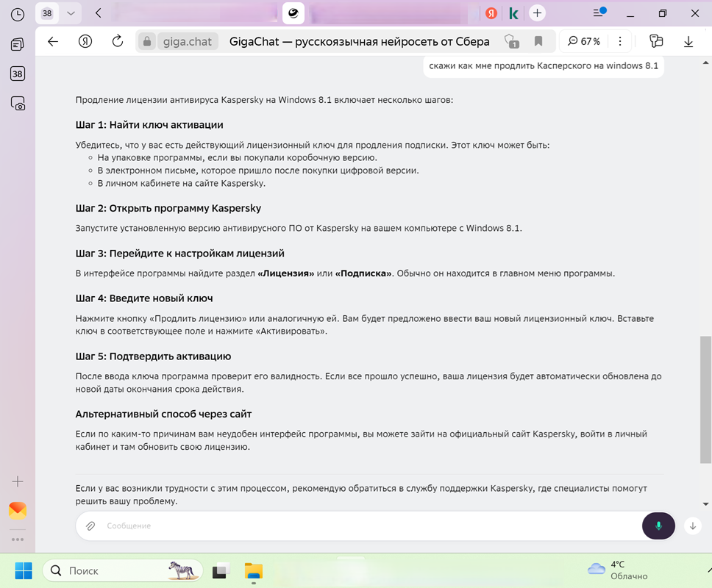Image resolution: width=712 pixels, height=588 pixels.
Task: Open the 67% zoom indicator
Action: pos(584,41)
